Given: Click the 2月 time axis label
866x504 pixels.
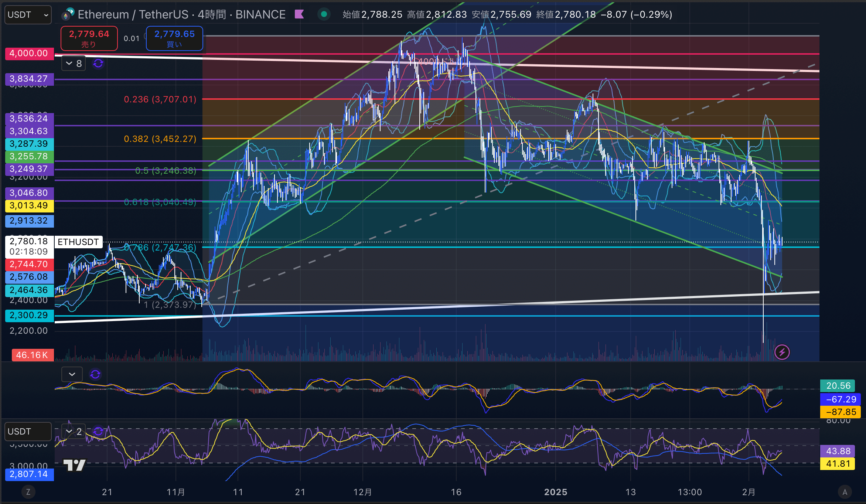Looking at the screenshot, I should (749, 492).
